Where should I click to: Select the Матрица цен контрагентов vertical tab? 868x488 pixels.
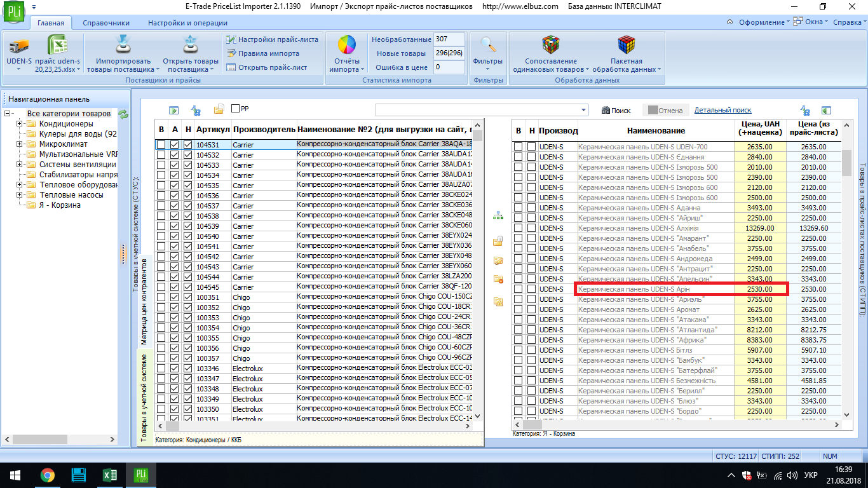(x=144, y=301)
